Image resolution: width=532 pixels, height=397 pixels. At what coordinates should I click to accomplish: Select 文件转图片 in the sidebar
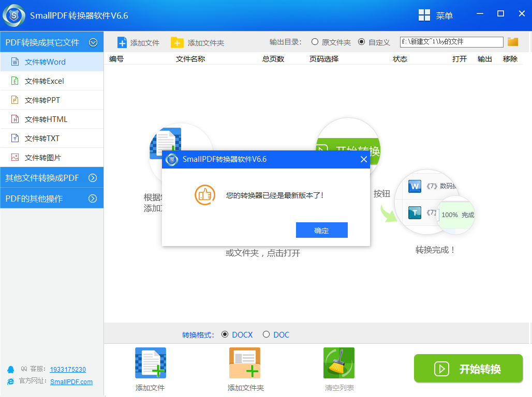click(52, 157)
